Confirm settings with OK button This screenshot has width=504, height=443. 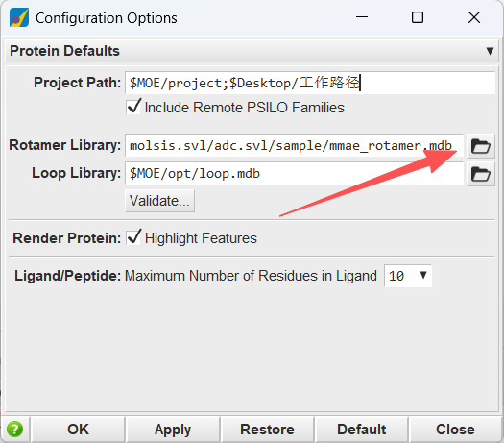coord(78,430)
